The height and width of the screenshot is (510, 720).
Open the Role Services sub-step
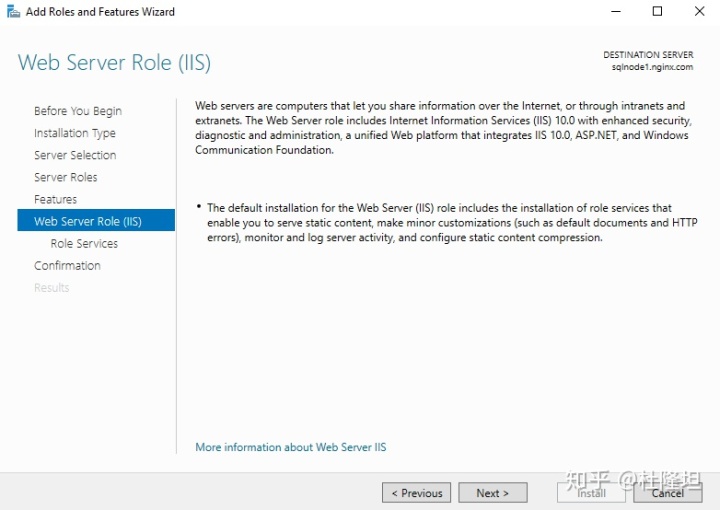coord(84,243)
